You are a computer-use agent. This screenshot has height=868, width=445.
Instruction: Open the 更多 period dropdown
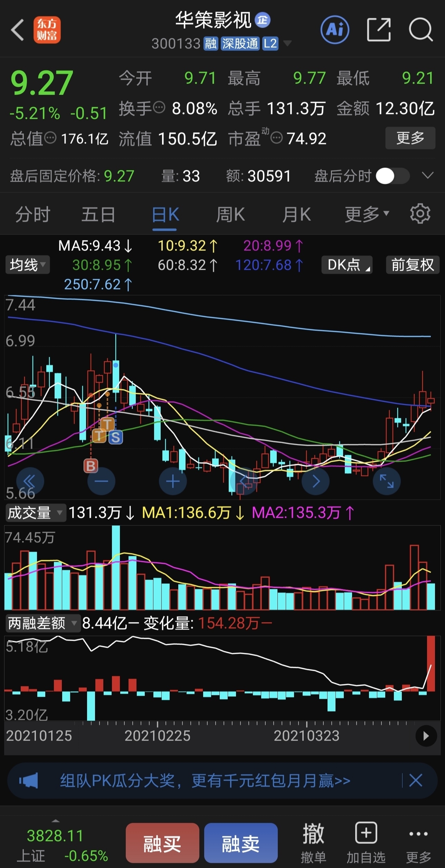(367, 214)
